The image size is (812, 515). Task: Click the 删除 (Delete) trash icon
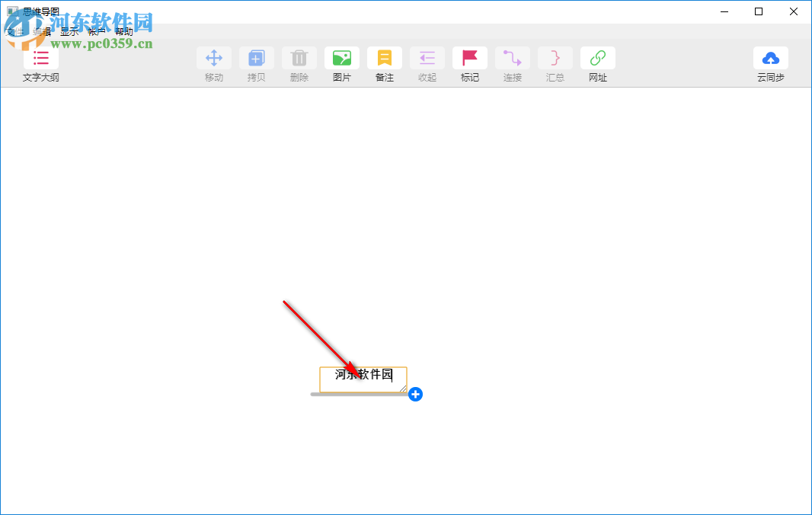coord(299,58)
